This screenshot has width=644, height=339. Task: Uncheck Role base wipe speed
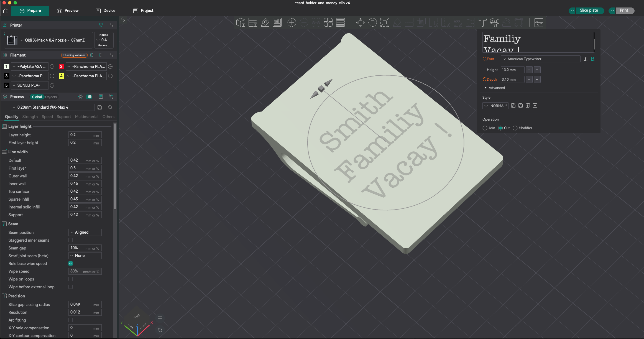pos(70,264)
